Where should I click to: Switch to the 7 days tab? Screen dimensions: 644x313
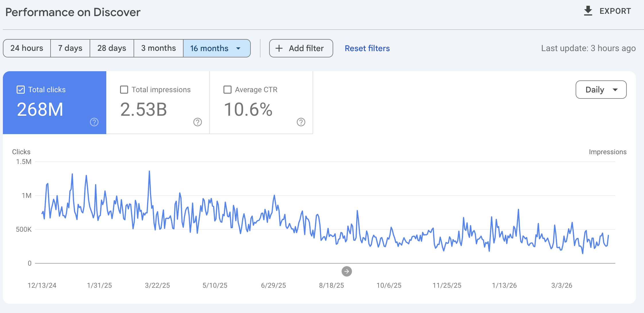pyautogui.click(x=70, y=48)
